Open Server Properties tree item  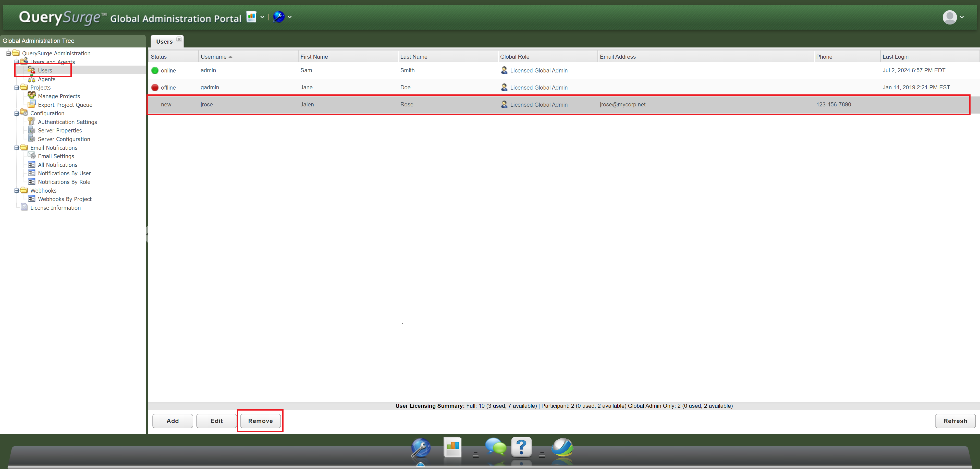click(60, 130)
